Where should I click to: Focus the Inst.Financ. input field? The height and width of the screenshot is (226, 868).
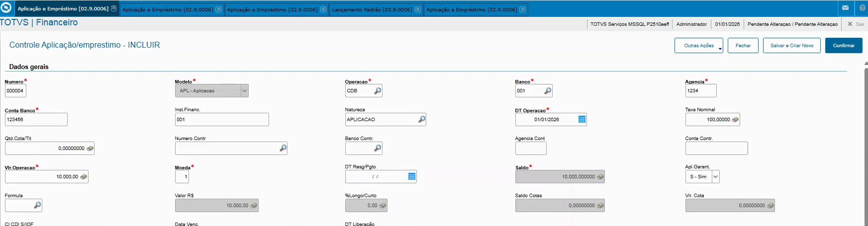click(x=222, y=119)
